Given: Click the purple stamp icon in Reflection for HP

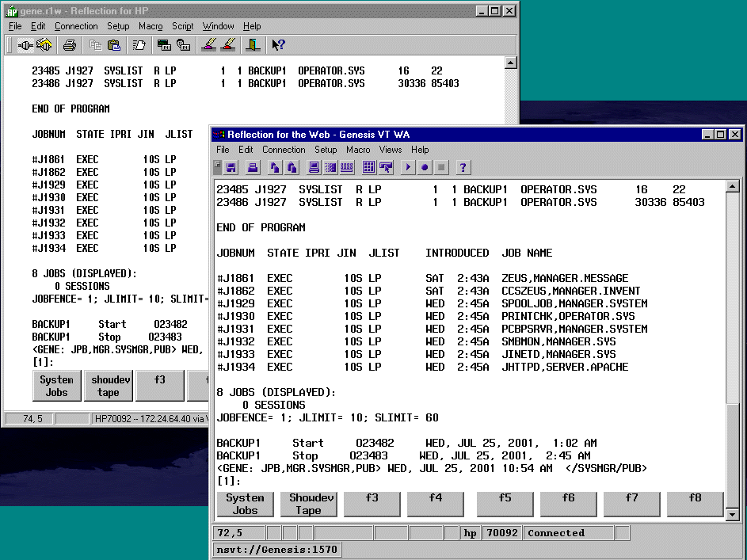Looking at the screenshot, I should pyautogui.click(x=209, y=45).
